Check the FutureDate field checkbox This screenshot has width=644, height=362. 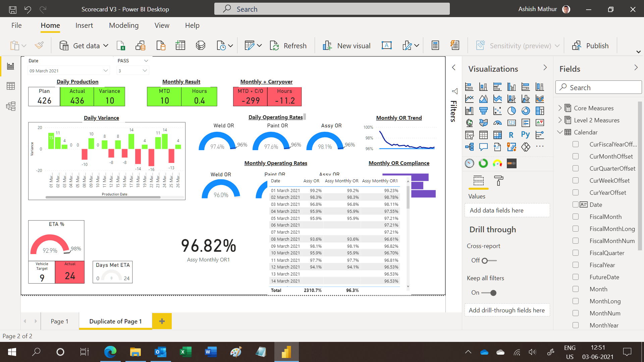576,277
